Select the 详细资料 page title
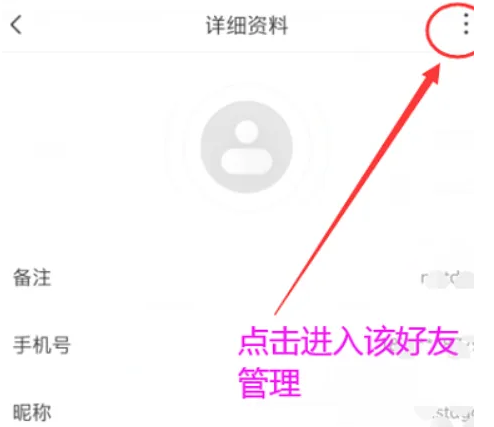 (x=247, y=25)
